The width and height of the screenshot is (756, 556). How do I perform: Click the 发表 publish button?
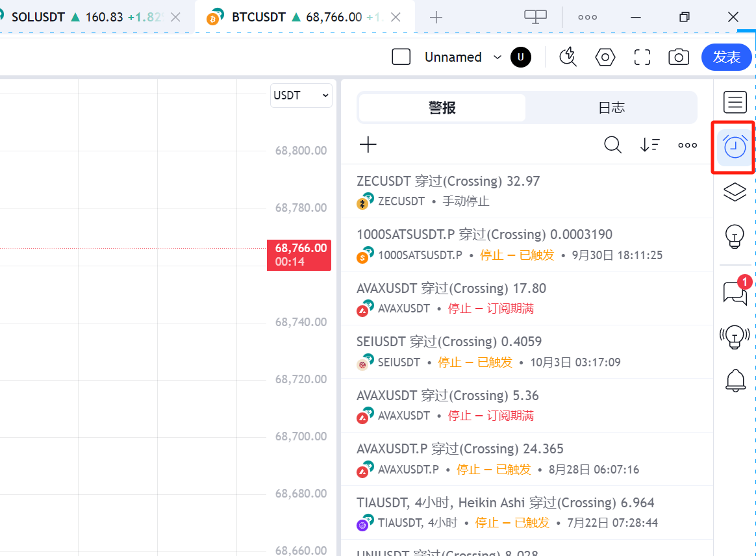pyautogui.click(x=726, y=57)
